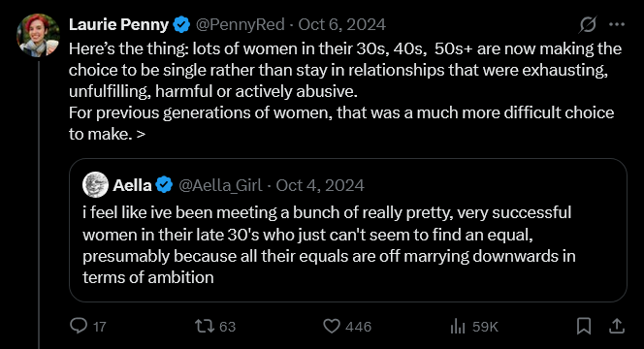Click Aella's blue verified badge
Image resolution: width=644 pixels, height=349 pixels.
(164, 185)
